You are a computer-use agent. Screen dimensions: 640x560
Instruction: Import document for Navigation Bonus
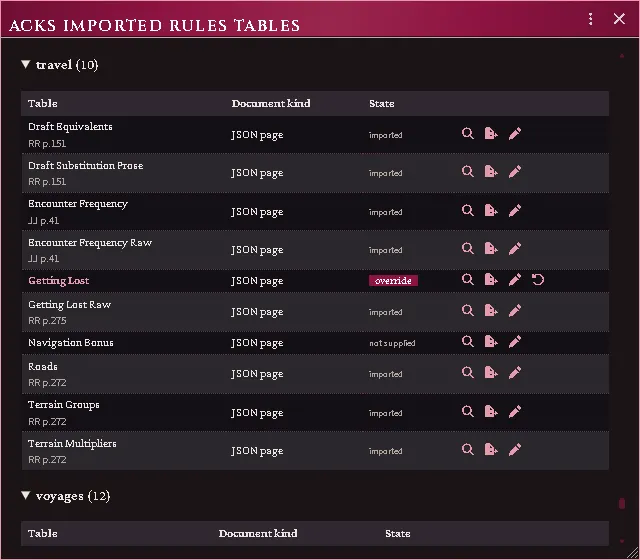[x=491, y=342]
